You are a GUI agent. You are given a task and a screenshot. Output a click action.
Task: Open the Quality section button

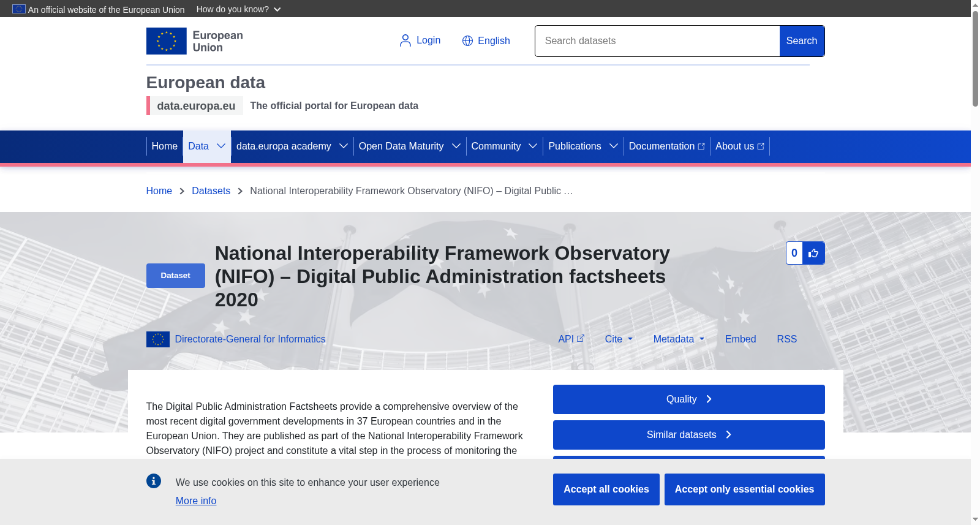click(x=689, y=399)
